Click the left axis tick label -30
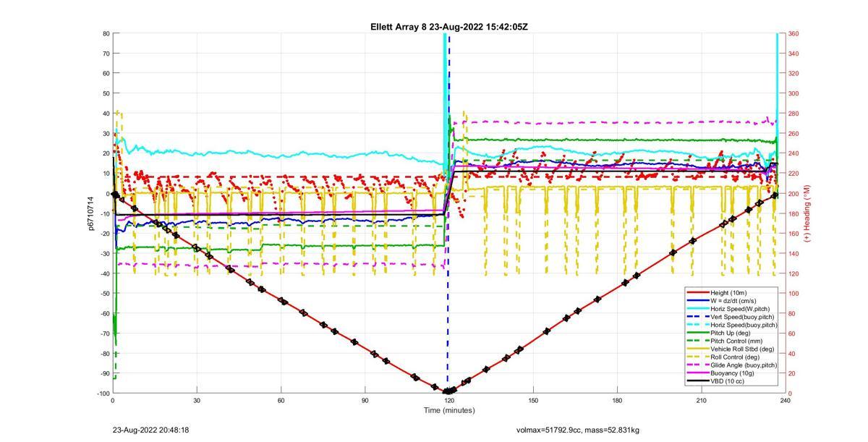This screenshot has height=442, width=868. 103,253
